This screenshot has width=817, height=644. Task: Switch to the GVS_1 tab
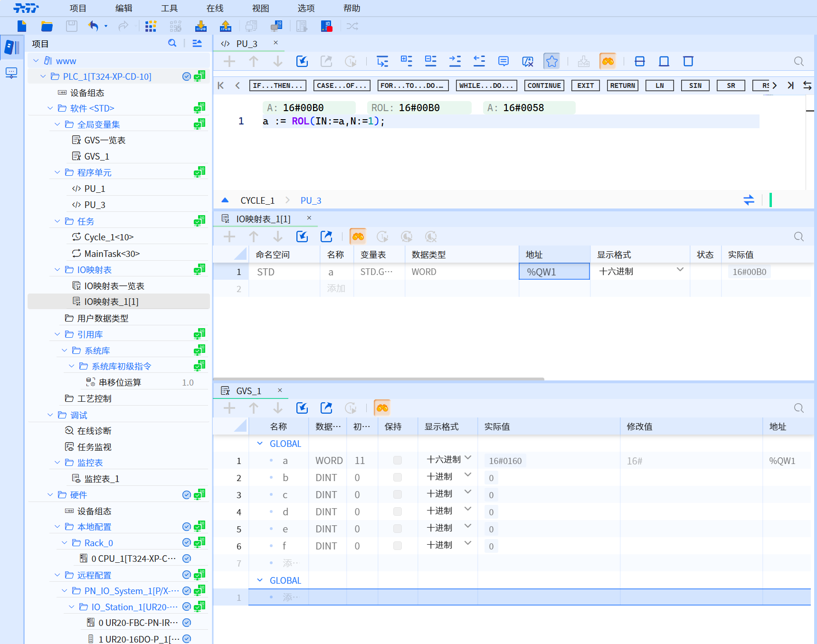[249, 391]
